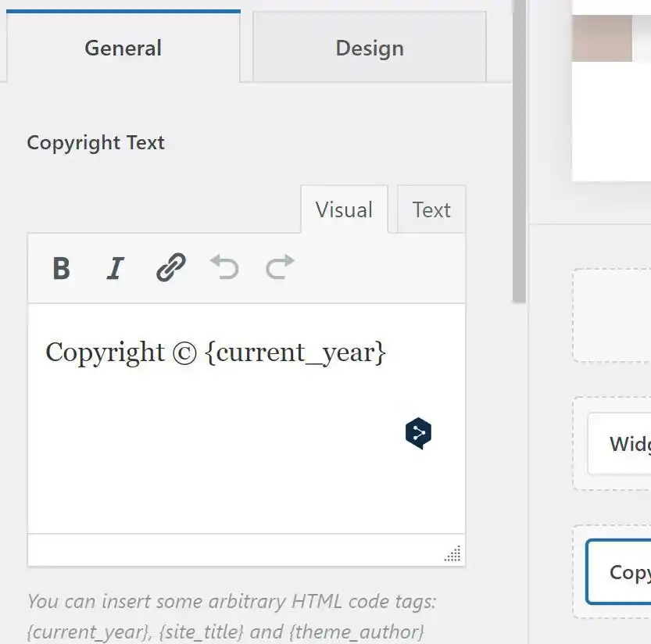Click the Copyright Text field label
This screenshot has width=651, height=644.
95,143
